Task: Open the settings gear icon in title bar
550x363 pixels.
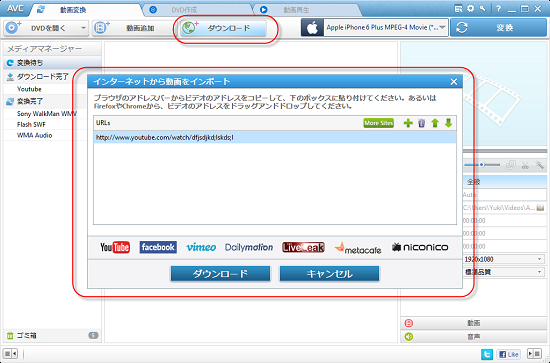Action: pyautogui.click(x=470, y=9)
